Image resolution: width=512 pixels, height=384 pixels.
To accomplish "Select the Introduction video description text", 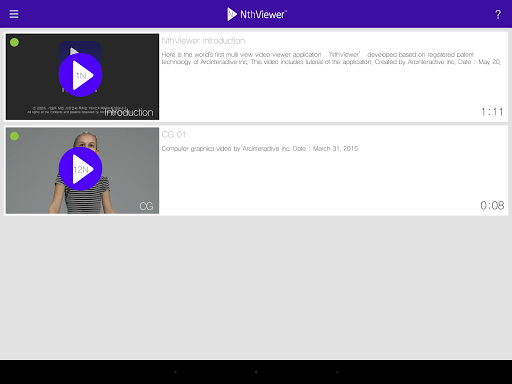I will tap(331, 58).
